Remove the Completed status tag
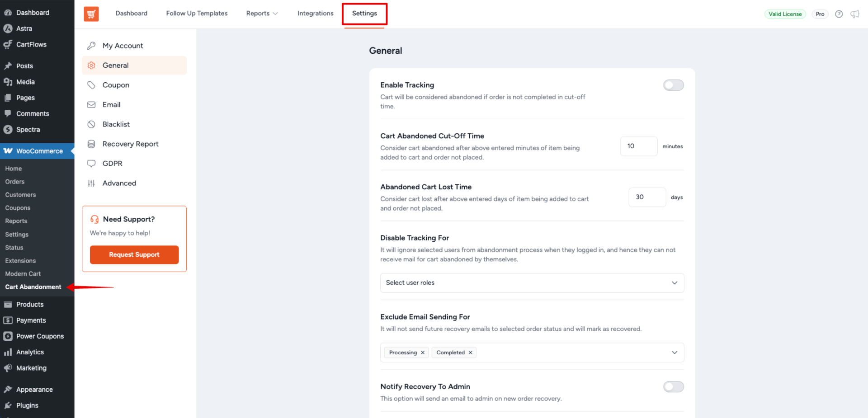 tap(470, 353)
